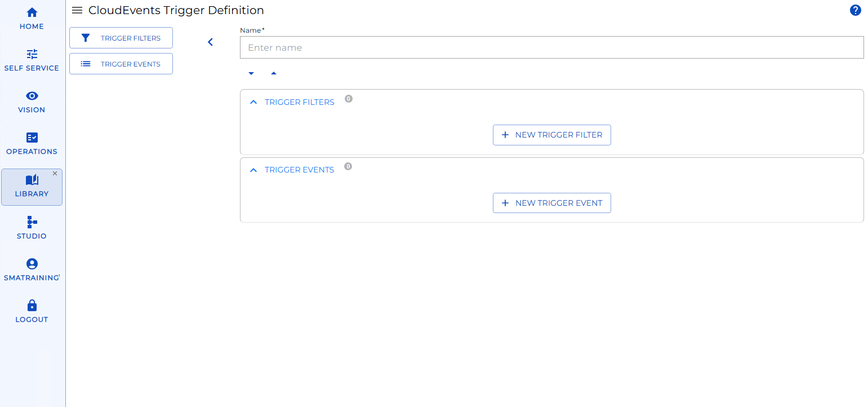The image size is (868, 407).
Task: Click the Logout lock icon
Action: pyautogui.click(x=32, y=306)
